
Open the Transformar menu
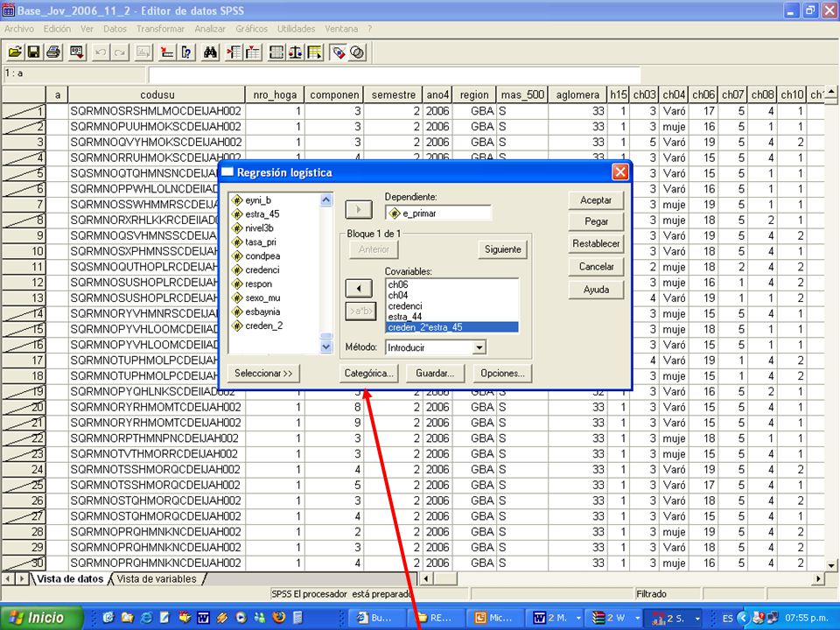pyautogui.click(x=160, y=29)
